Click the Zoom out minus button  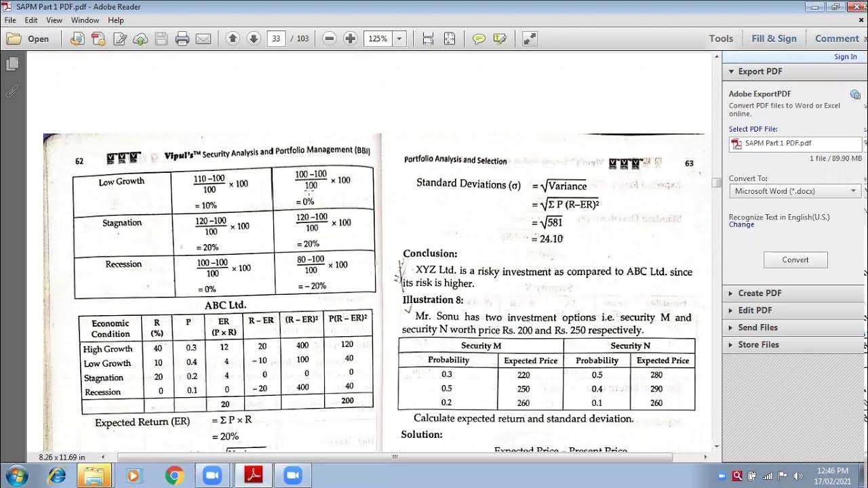pyautogui.click(x=330, y=39)
